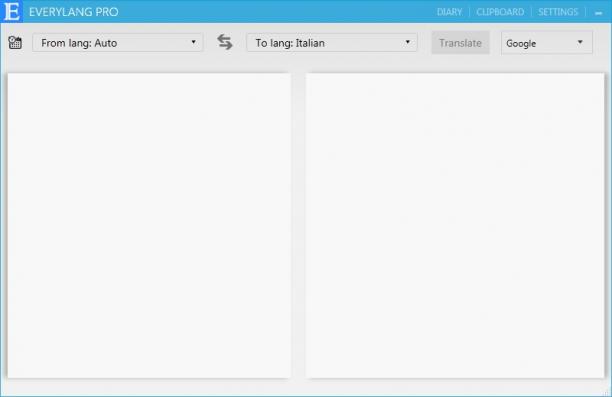Image resolution: width=612 pixels, height=397 pixels.
Task: Click into the right translation output area
Action: (455, 226)
